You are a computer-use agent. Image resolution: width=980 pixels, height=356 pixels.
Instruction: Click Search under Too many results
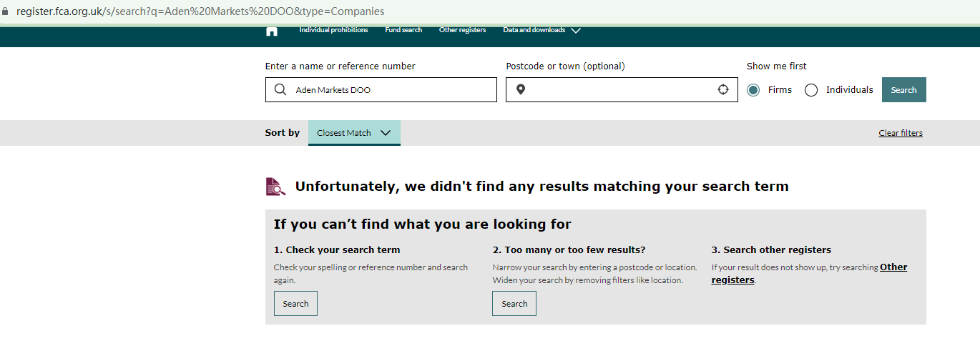click(x=514, y=304)
